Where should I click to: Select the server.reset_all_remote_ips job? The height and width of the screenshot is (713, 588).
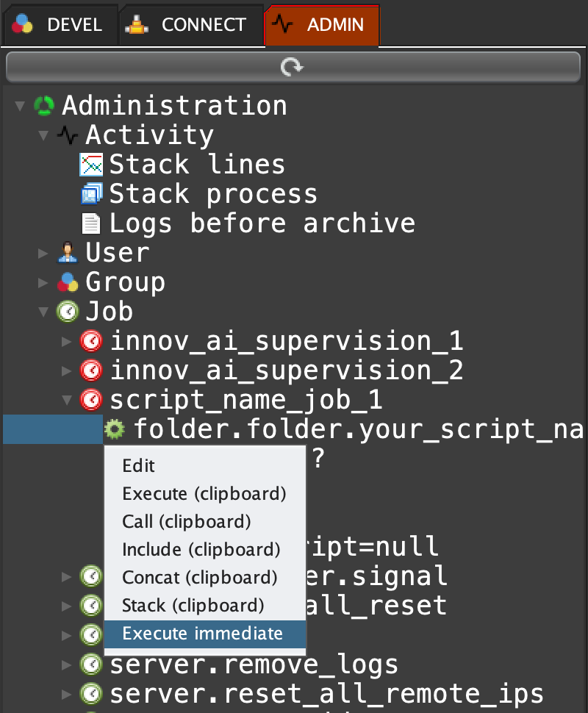click(x=326, y=694)
